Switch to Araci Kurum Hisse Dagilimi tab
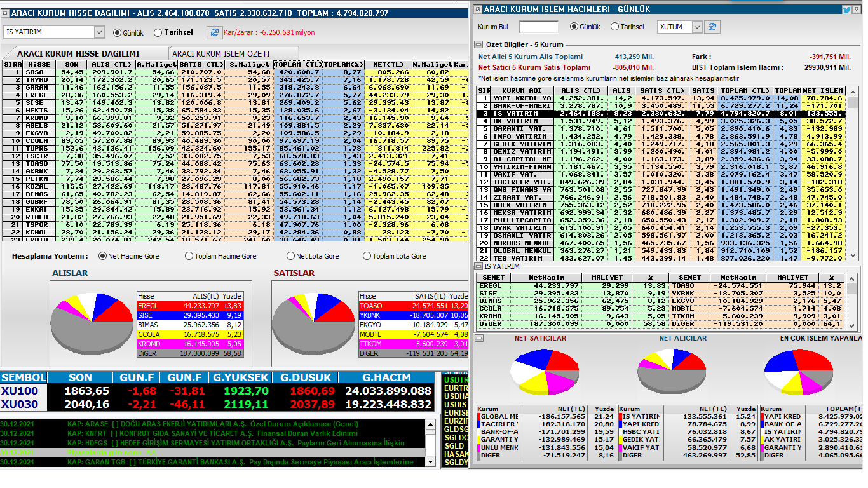The width and height of the screenshot is (868, 488). pyautogui.click(x=78, y=53)
